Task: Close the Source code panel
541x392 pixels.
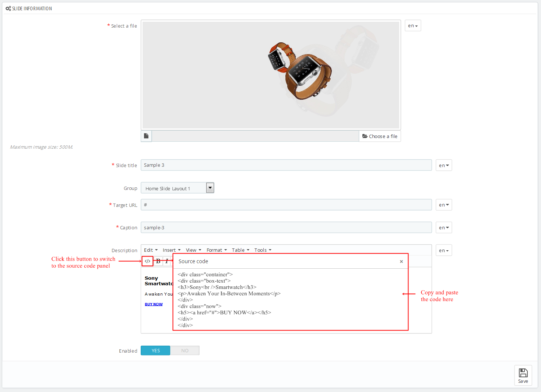Action: 401,261
